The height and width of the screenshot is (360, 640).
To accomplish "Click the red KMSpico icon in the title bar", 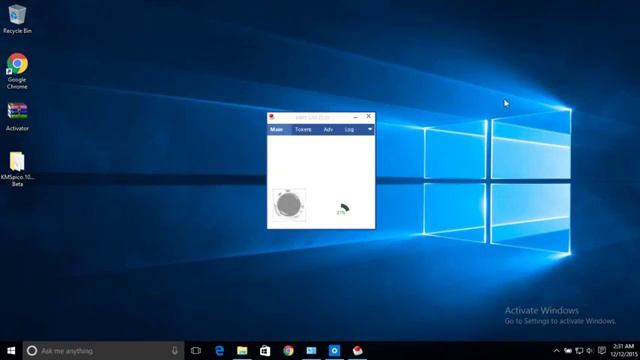I will pos(272,117).
